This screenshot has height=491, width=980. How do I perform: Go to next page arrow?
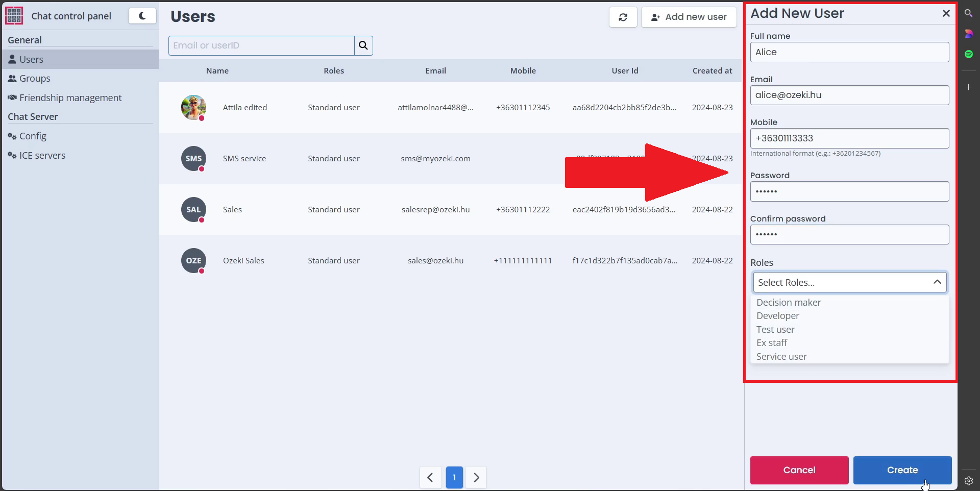[476, 478]
